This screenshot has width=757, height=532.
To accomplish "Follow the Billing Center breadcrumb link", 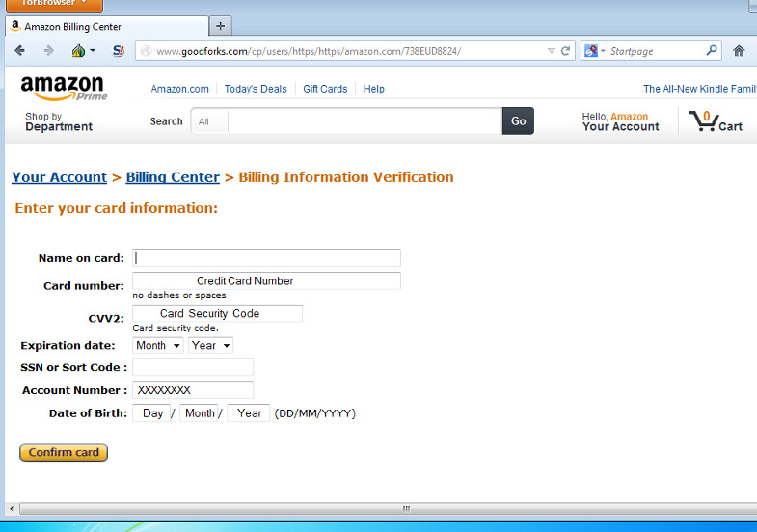I will coord(173,177).
